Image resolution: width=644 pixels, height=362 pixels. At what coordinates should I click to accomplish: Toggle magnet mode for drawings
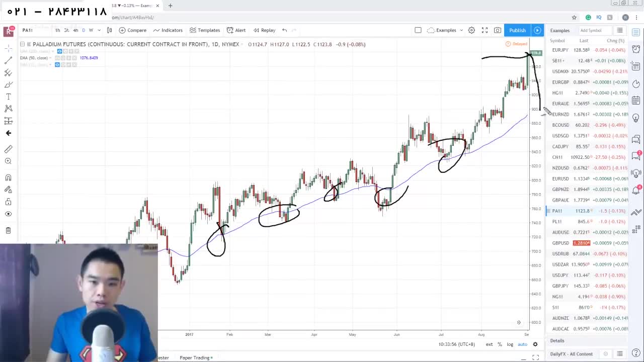coord(9,177)
